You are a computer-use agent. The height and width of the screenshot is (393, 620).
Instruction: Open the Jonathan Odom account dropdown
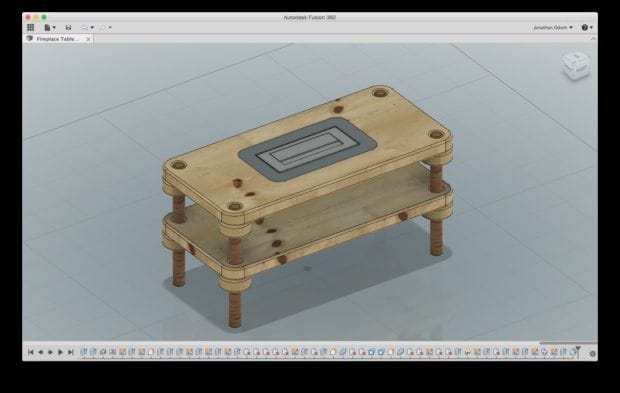coord(553,27)
